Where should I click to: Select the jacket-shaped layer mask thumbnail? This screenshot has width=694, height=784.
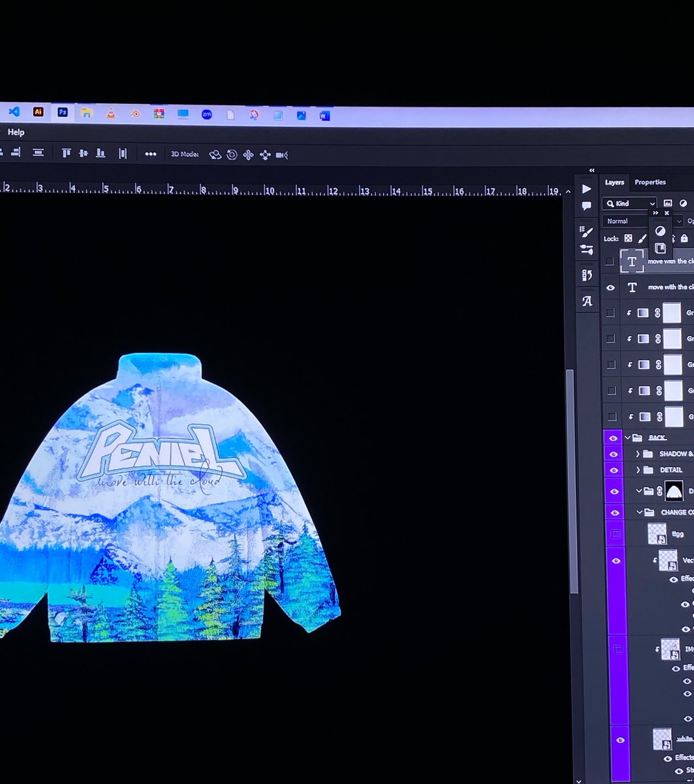point(673,491)
